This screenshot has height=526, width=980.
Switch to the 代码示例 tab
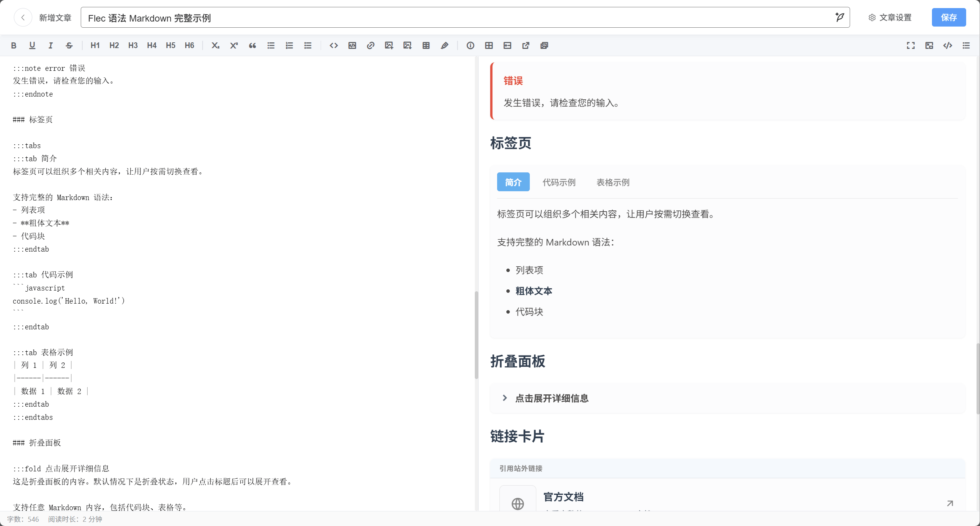tap(558, 182)
